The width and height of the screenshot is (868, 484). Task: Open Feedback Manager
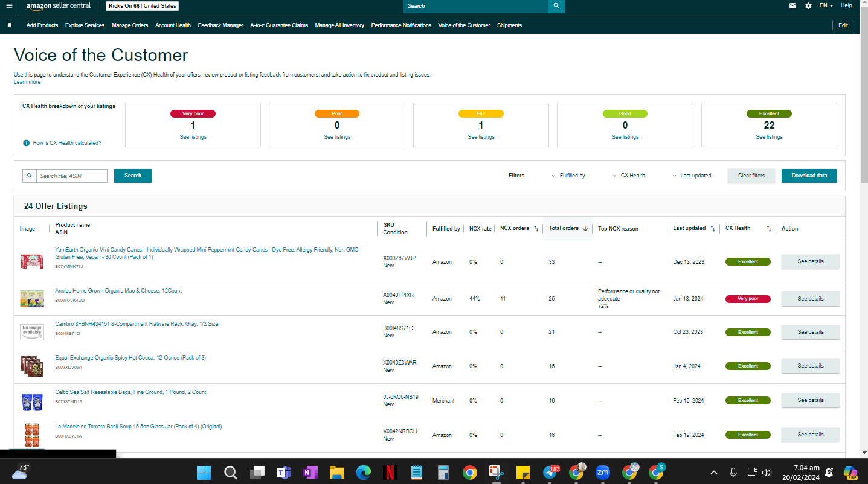[220, 25]
